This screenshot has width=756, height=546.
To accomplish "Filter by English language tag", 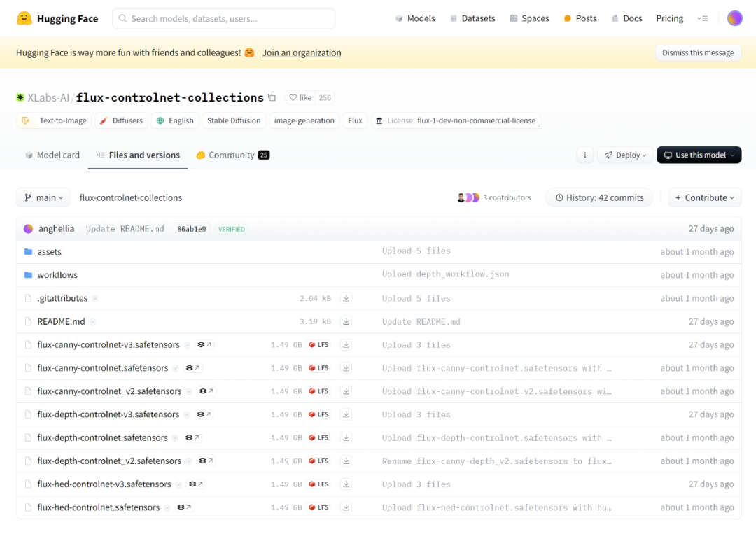I will (x=174, y=120).
